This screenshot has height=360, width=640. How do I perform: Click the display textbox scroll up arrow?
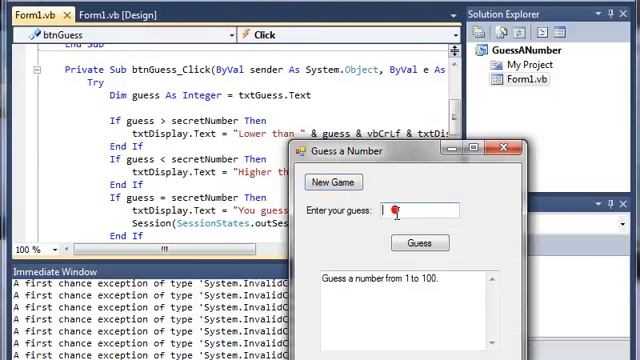[492, 279]
